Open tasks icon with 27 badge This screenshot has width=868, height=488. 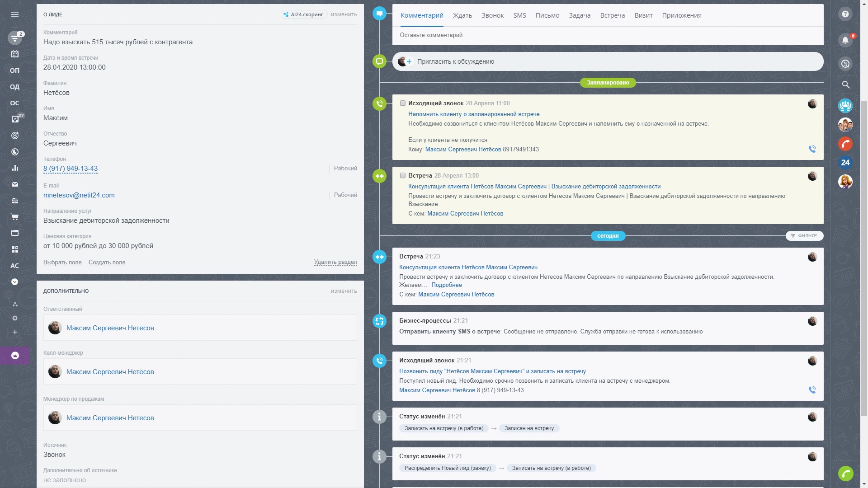click(15, 119)
